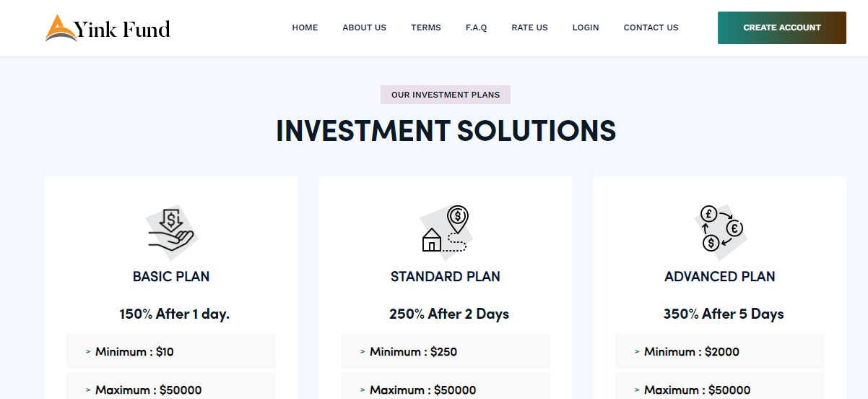Open the F.A.Q nav link
Image resolution: width=868 pixels, height=399 pixels.
(x=477, y=27)
